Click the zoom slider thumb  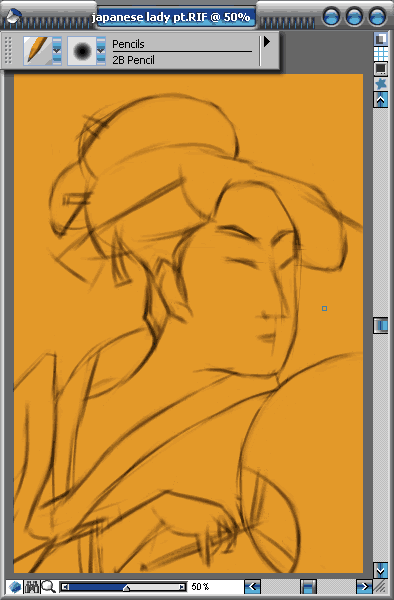[x=126, y=587]
